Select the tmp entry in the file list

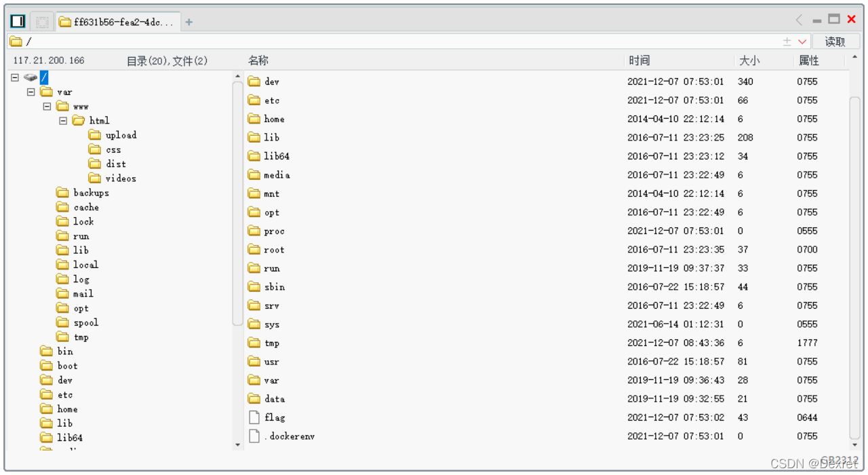click(x=546, y=343)
